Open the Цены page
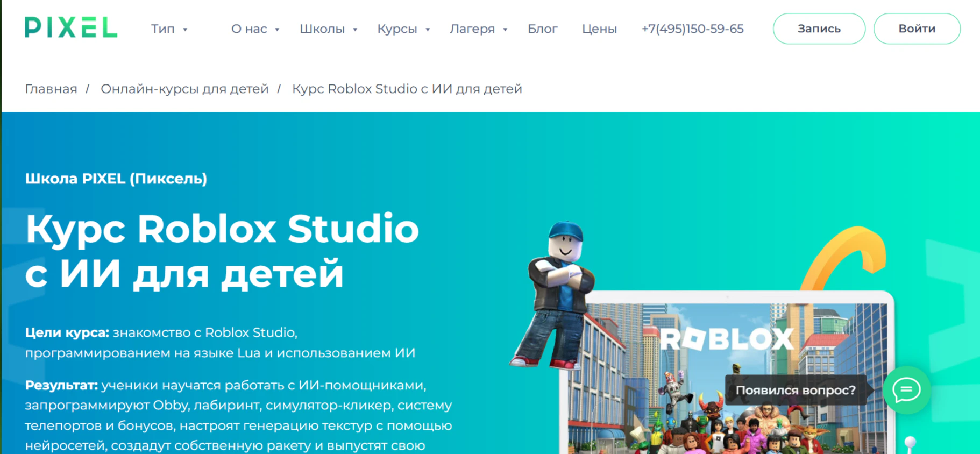The image size is (980, 454). [x=599, y=29]
